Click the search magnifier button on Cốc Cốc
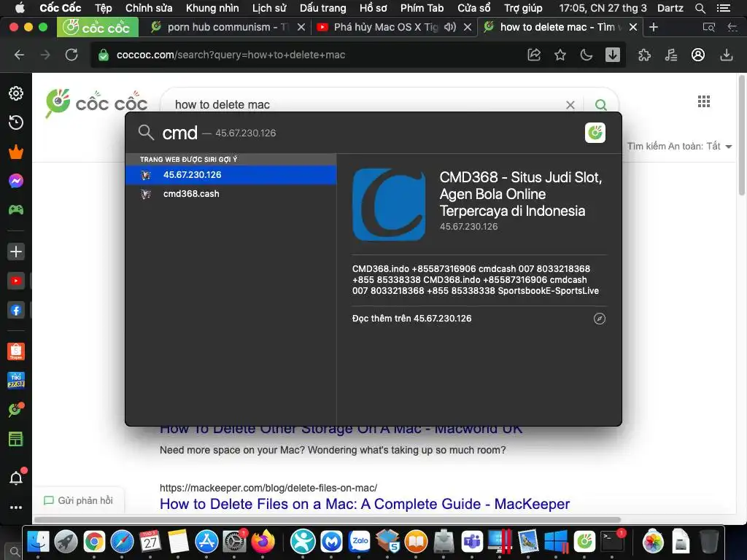Screen dimensions: 747x560 click(601, 104)
